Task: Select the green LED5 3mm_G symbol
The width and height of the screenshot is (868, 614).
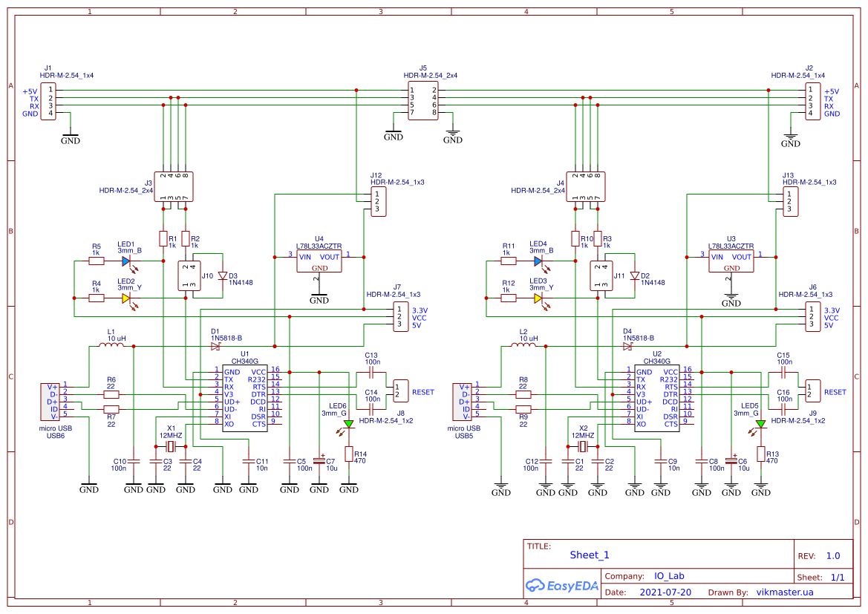Action: click(x=760, y=423)
